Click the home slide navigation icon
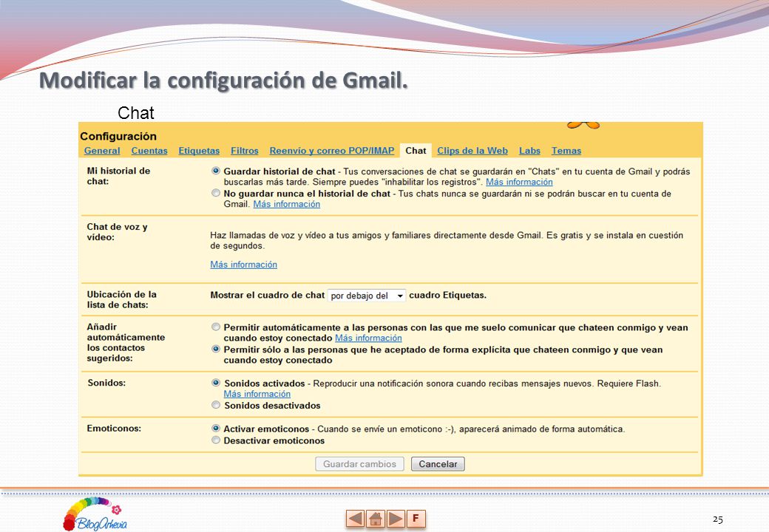Image resolution: width=769 pixels, height=532 pixels. (x=376, y=518)
